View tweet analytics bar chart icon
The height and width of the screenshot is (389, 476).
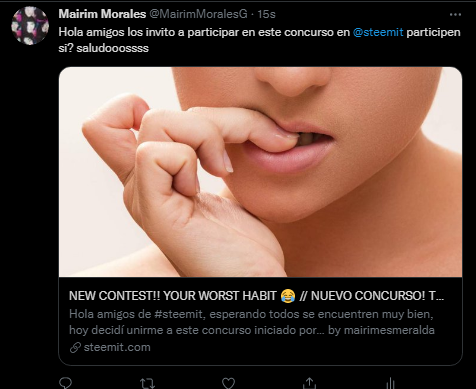tap(391, 383)
